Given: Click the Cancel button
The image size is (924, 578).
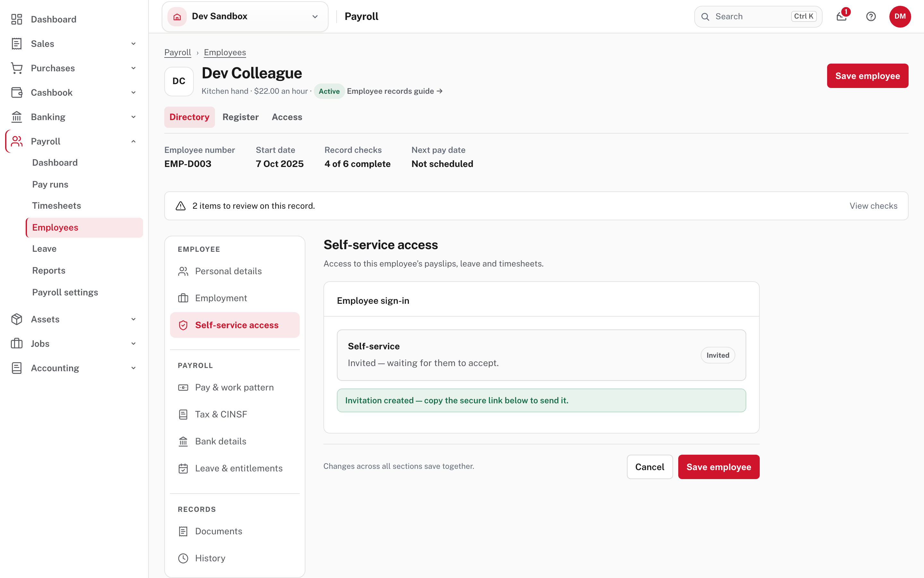Looking at the screenshot, I should 649,467.
